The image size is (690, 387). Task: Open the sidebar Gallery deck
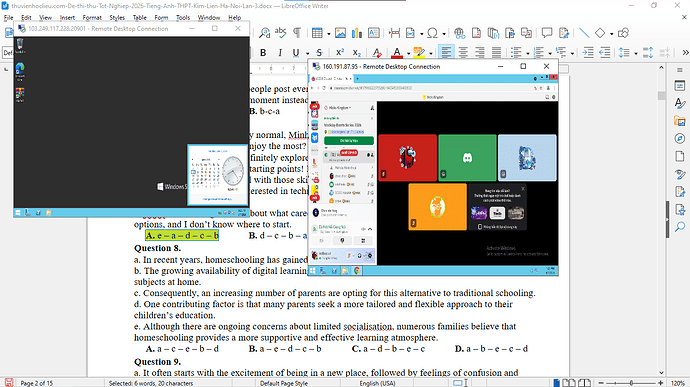[x=680, y=121]
